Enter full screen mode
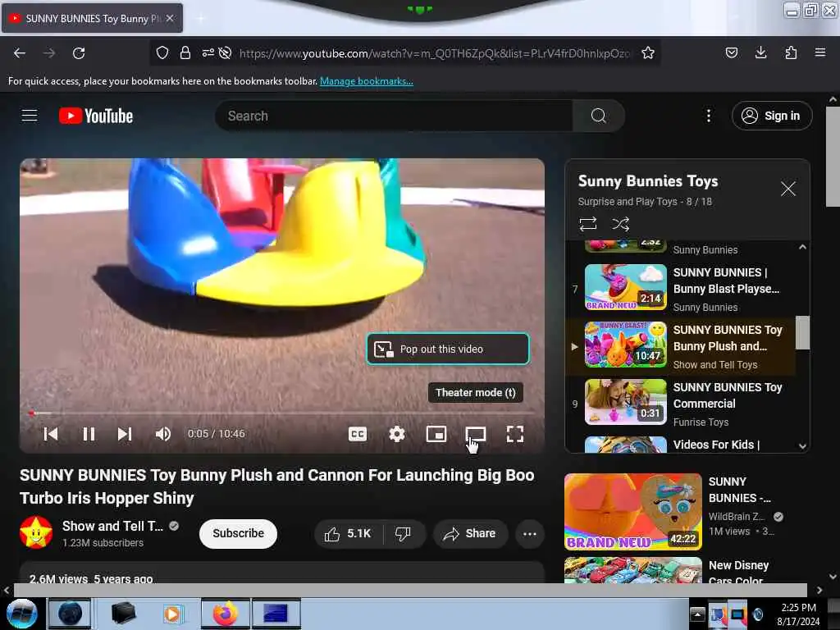This screenshot has width=840, height=630. 515,434
